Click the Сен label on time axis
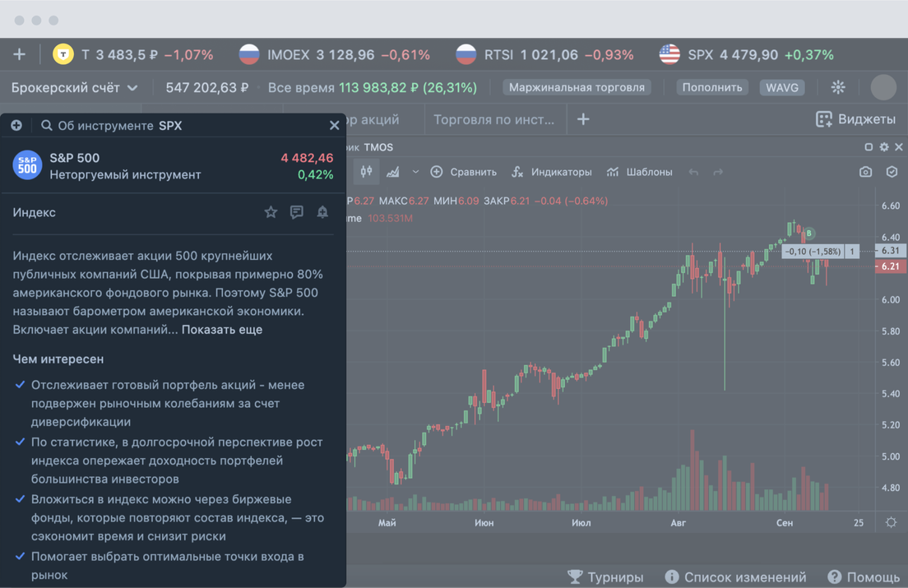Image resolution: width=908 pixels, height=588 pixels. point(785,523)
